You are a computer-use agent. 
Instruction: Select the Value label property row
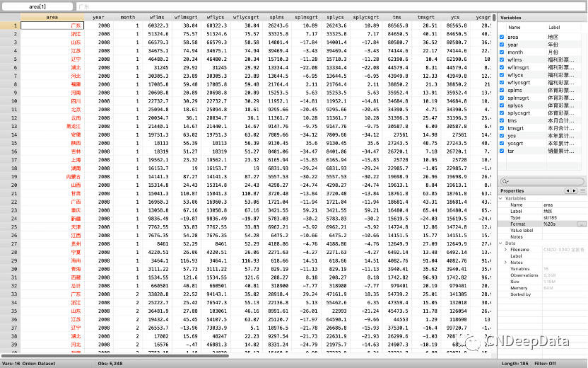pos(543,230)
